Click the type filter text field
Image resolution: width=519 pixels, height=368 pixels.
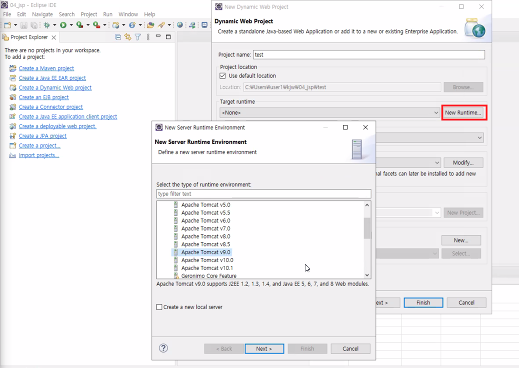click(264, 194)
